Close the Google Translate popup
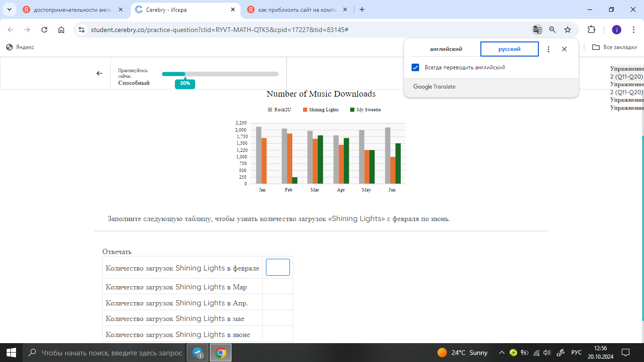Viewport: 644px width, 362px height. [x=564, y=49]
